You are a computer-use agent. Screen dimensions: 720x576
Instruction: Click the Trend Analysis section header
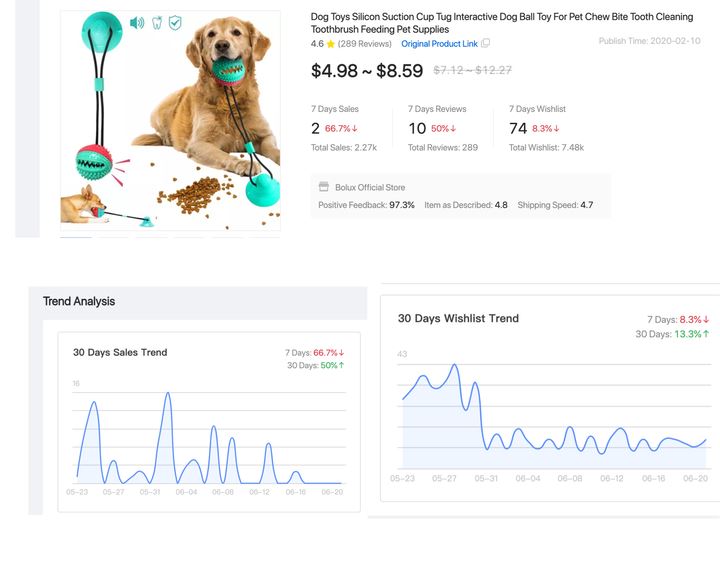[79, 301]
